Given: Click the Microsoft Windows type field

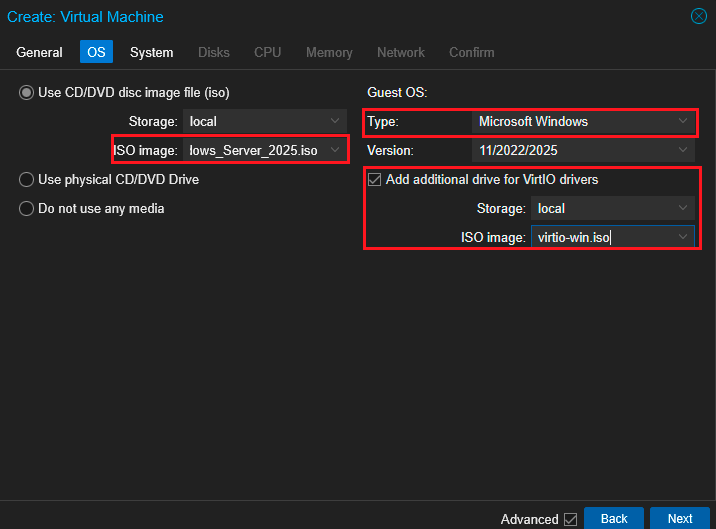Looking at the screenshot, I should point(570,121).
